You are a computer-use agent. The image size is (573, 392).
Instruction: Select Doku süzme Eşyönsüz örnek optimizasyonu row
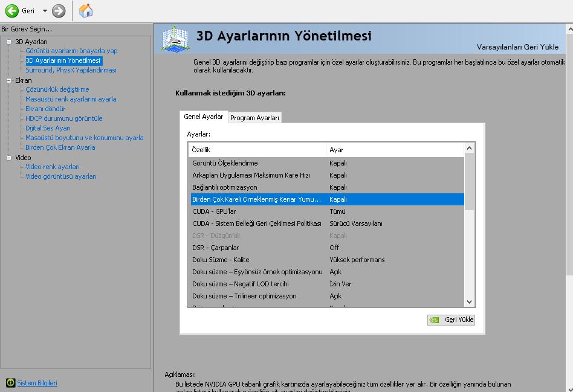(326, 272)
